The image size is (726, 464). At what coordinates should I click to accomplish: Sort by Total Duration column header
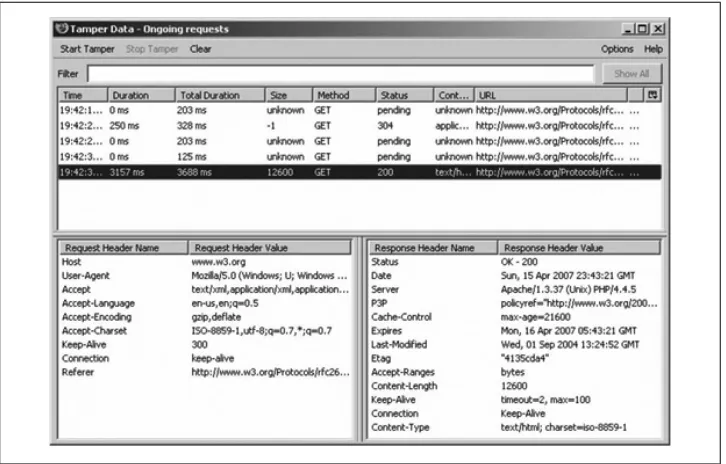coord(220,95)
